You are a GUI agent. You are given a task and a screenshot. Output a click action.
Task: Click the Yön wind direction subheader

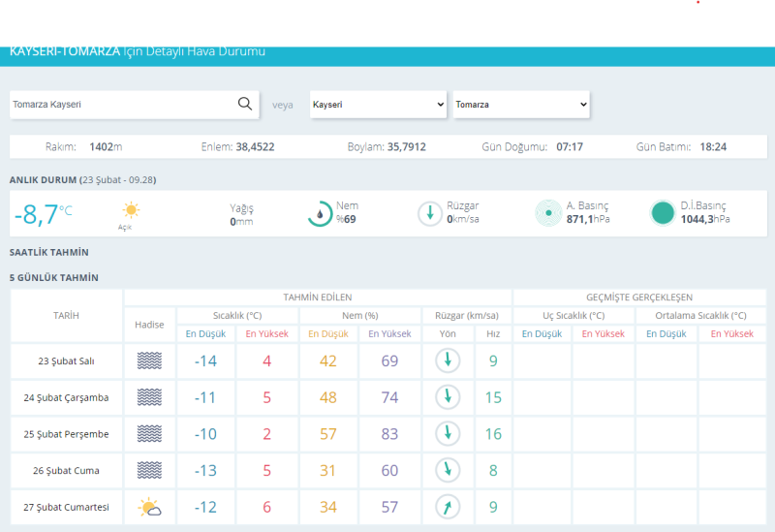coord(448,333)
